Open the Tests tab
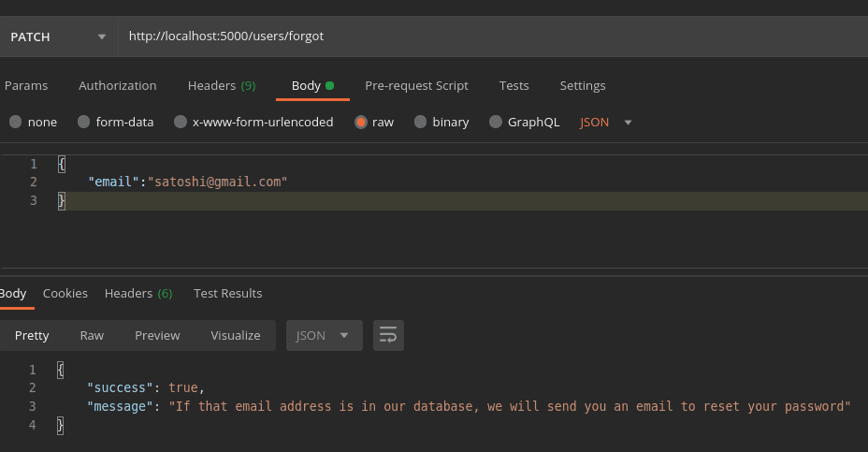 point(514,85)
